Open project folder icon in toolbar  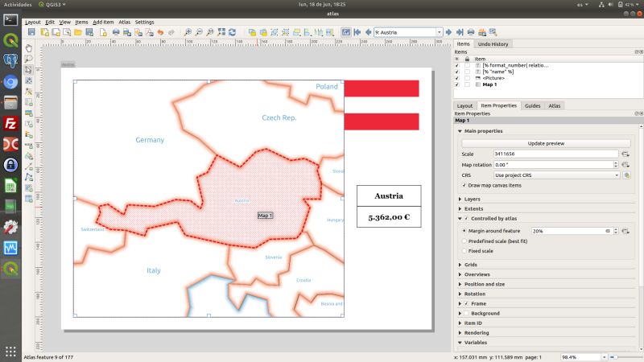pos(77,32)
